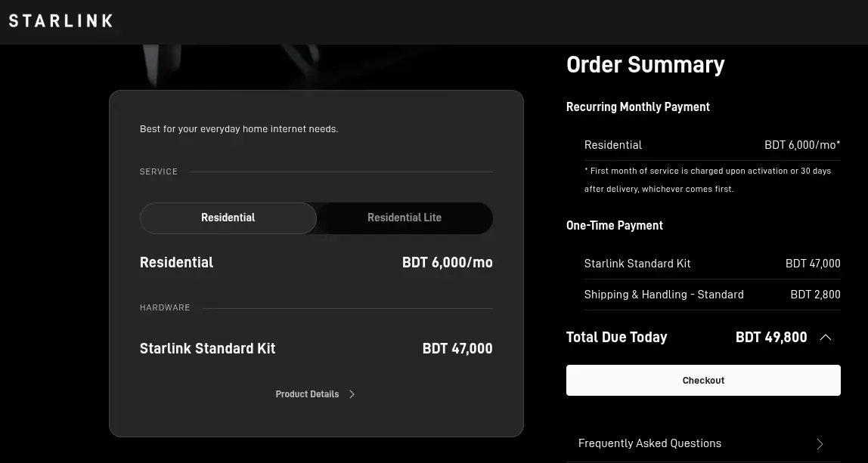Click the Starlink Standard Kit summary line
868x463 pixels.
[712, 264]
